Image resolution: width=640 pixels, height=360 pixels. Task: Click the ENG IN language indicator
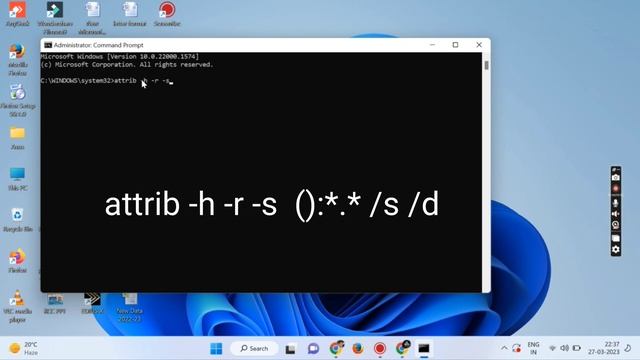(x=533, y=348)
